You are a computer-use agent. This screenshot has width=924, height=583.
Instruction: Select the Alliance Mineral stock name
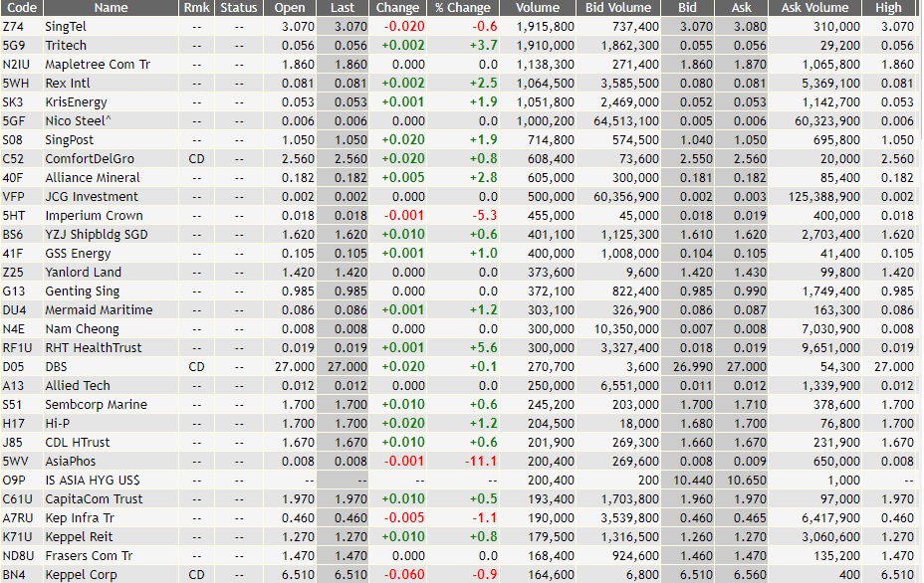tap(93, 177)
